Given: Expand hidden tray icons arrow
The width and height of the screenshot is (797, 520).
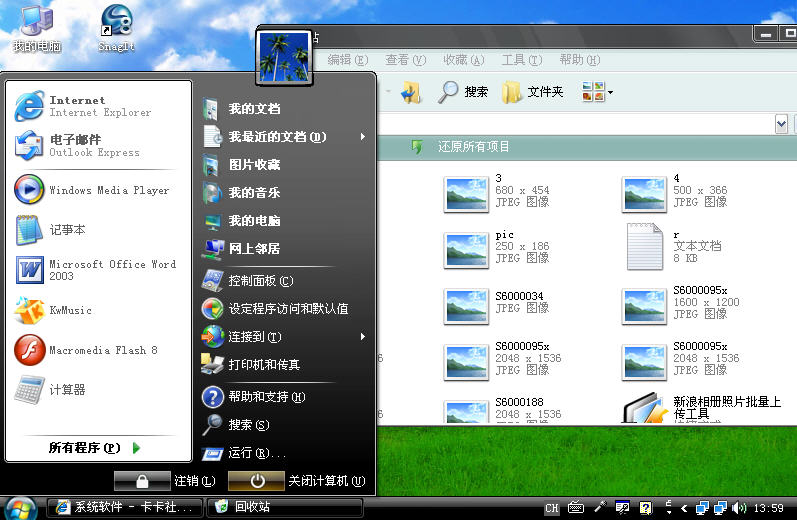Looking at the screenshot, I should click(684, 508).
